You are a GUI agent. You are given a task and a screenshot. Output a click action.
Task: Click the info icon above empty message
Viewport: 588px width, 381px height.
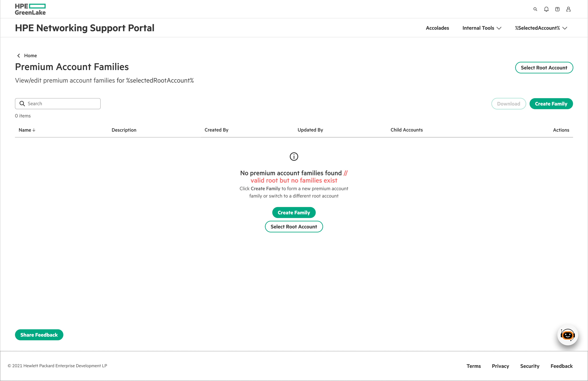coord(294,157)
